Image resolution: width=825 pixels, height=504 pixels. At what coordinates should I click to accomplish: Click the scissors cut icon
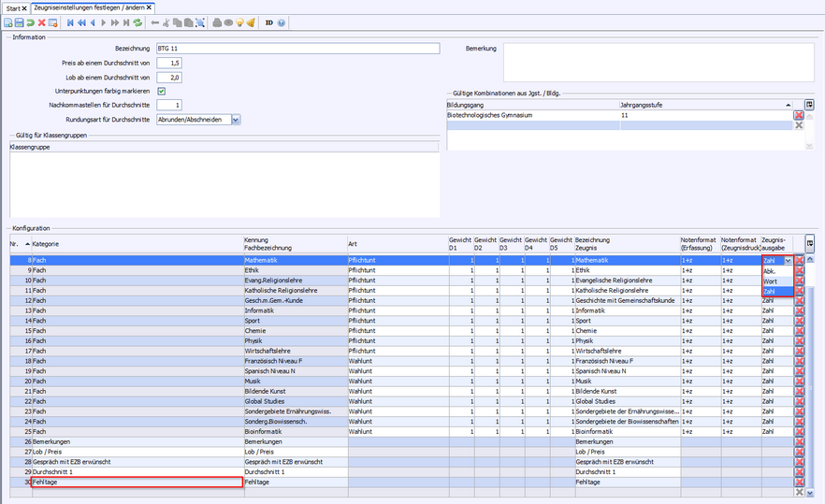[166, 22]
